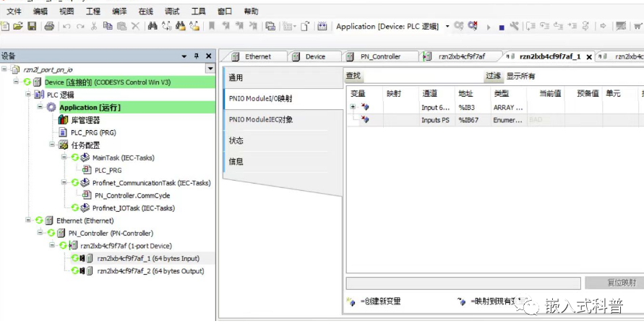Open the 在线 menu

click(146, 12)
